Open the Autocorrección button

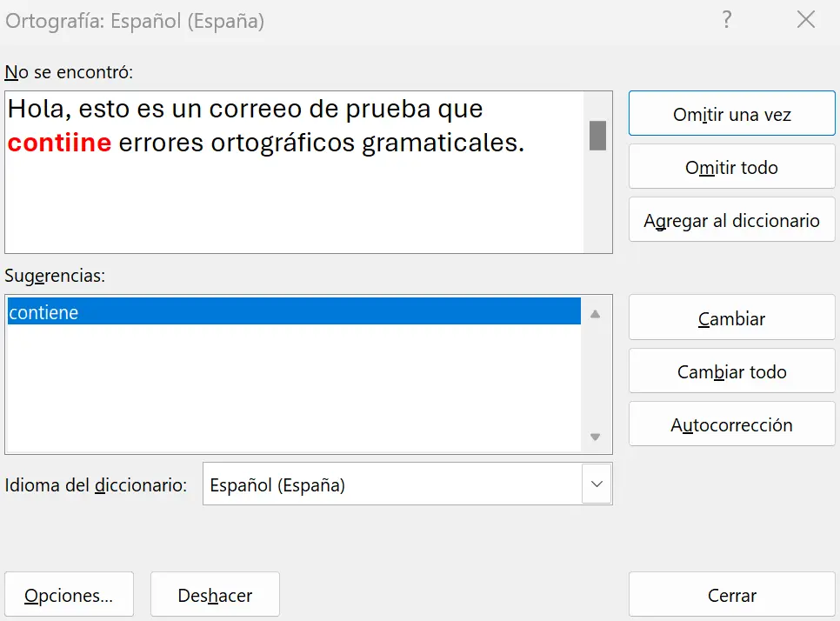pos(732,424)
